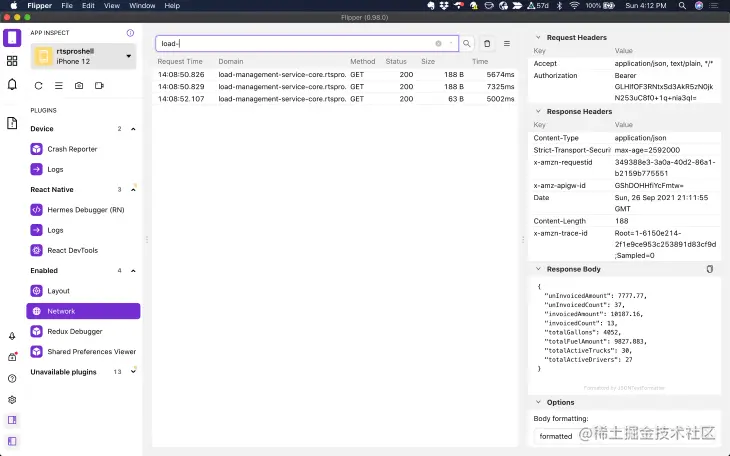The height and width of the screenshot is (456, 730).
Task: Click the Wi-Fi status icon
Action: point(575,6)
